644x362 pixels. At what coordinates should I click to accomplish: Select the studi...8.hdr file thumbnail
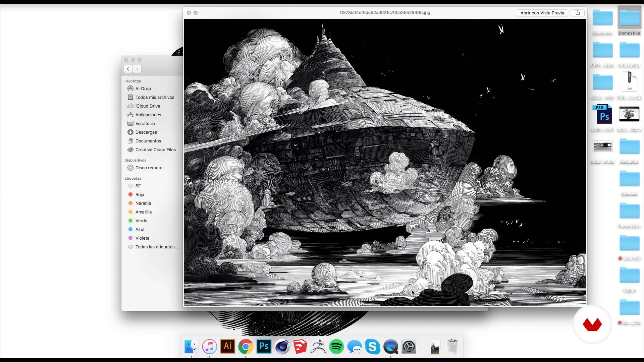602,146
